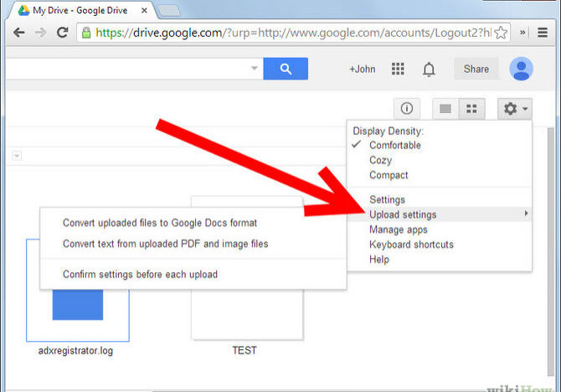Open search options dropdown arrow
The image size is (561, 392).
click(255, 68)
